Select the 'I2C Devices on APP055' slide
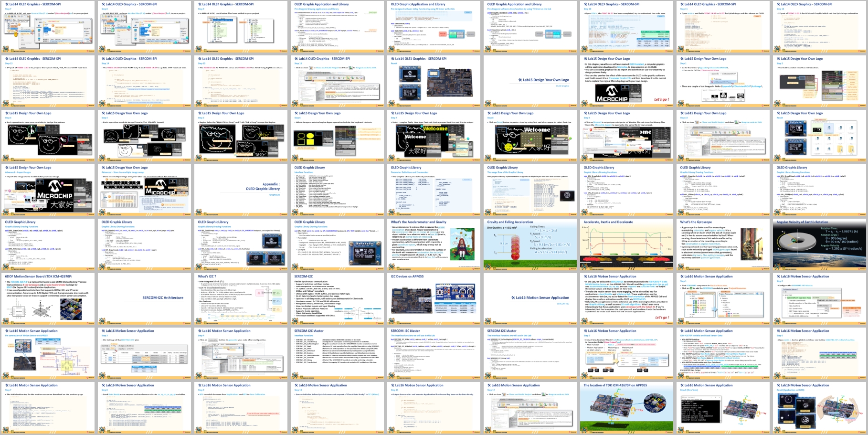This screenshot has height=435, width=868. pos(434,299)
